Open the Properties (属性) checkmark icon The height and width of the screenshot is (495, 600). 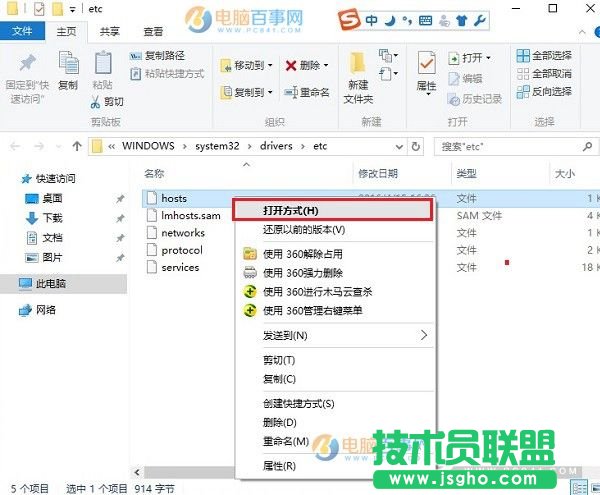point(426,63)
